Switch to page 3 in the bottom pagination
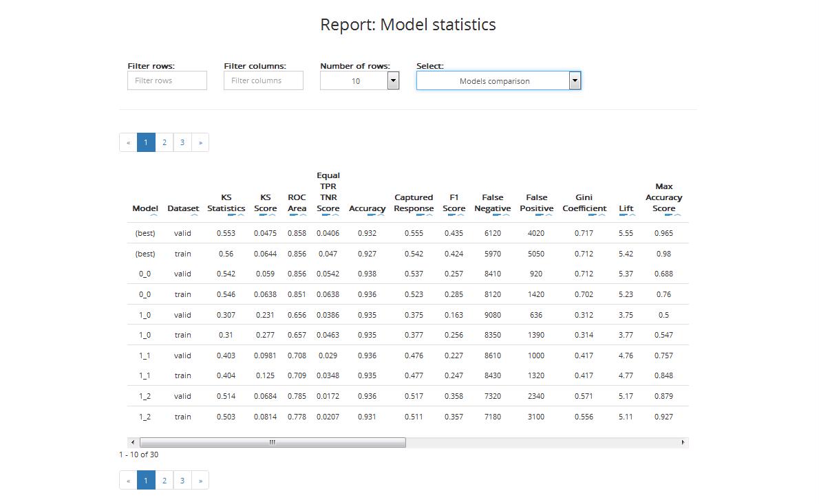The image size is (819, 504). 182,481
